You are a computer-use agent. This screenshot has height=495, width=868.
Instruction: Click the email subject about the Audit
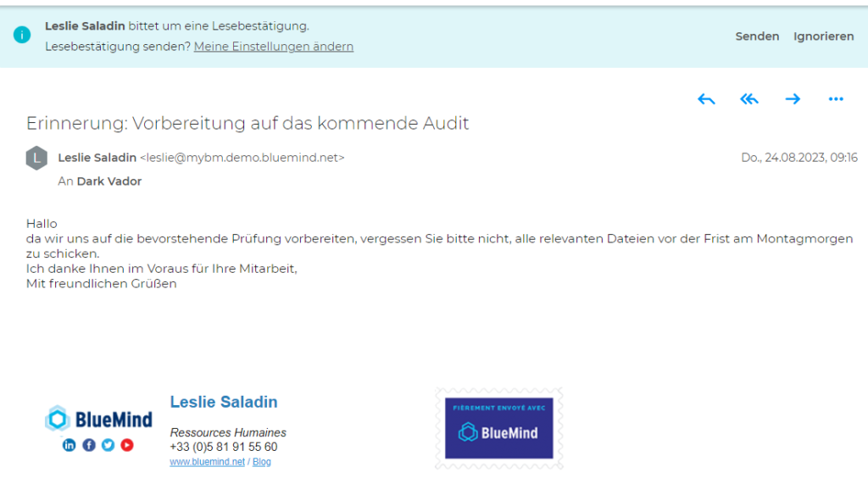pyautogui.click(x=248, y=124)
